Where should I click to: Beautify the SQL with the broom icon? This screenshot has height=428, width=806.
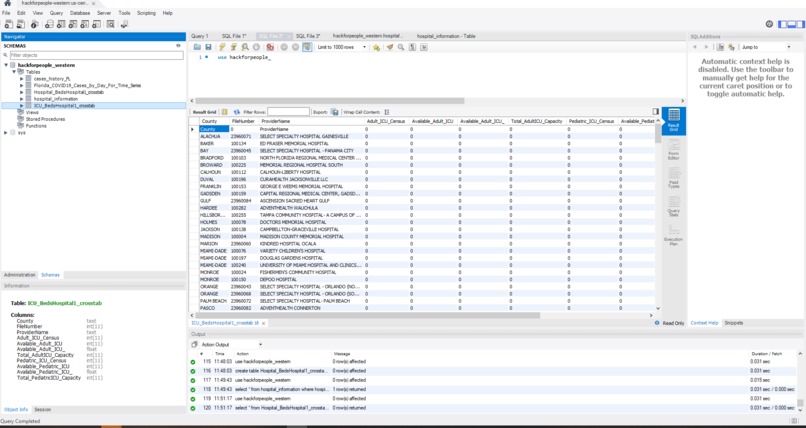pyautogui.click(x=390, y=47)
